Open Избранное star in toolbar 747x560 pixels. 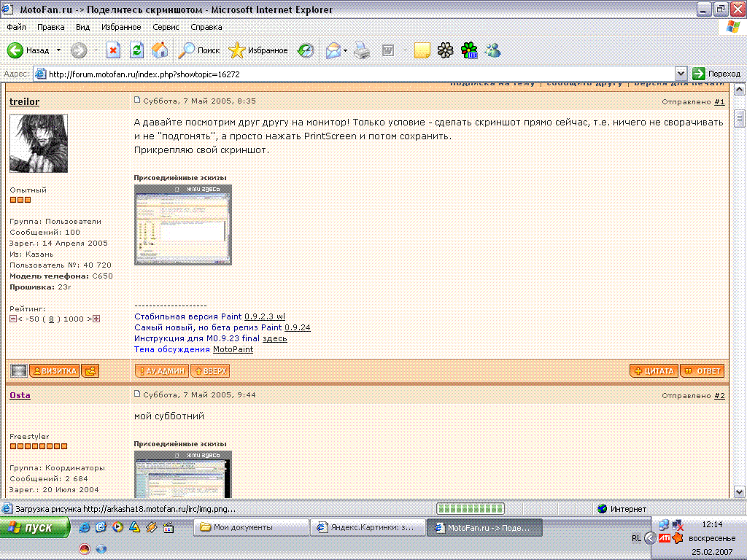(258, 50)
